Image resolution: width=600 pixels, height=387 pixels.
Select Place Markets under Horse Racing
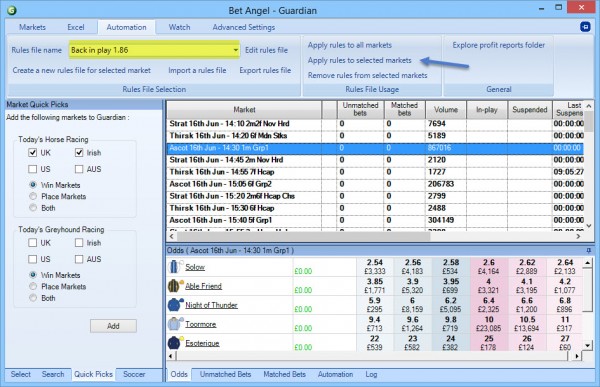pyautogui.click(x=33, y=196)
